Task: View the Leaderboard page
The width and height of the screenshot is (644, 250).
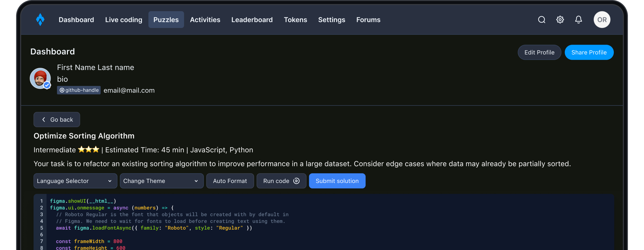Action: (252, 20)
